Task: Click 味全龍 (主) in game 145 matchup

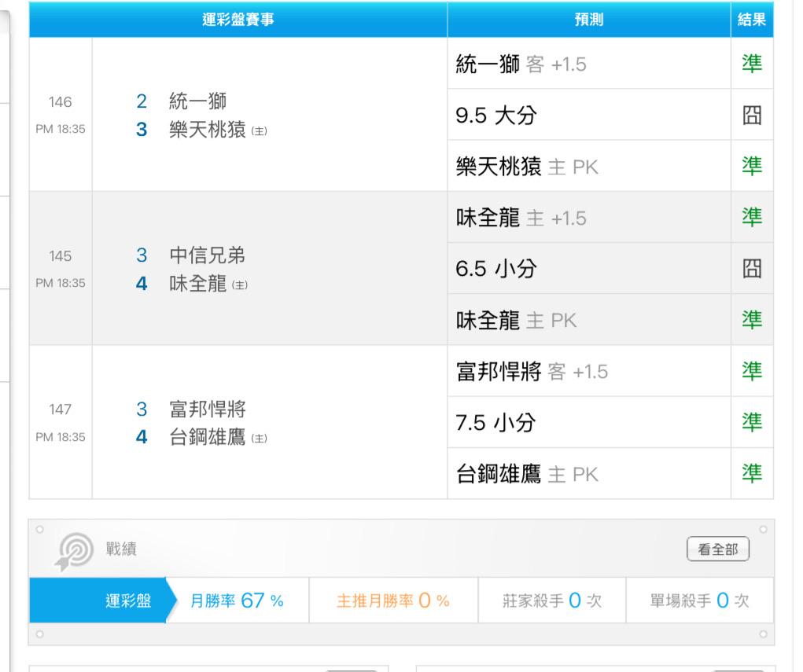Action: pos(208,284)
